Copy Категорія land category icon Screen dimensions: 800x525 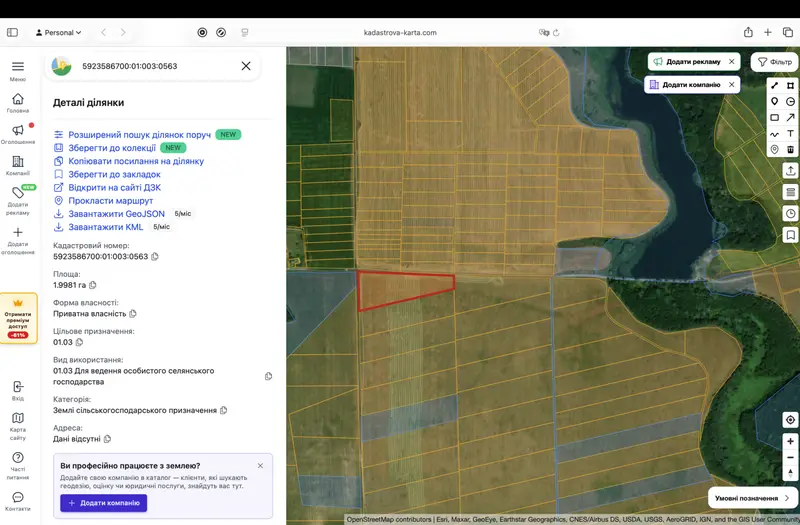(223, 410)
